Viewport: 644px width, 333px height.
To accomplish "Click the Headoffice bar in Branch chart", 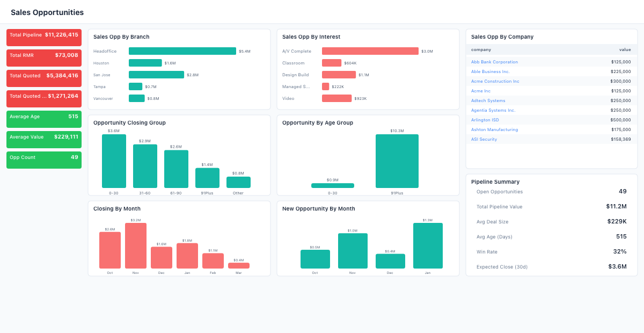I will [182, 51].
